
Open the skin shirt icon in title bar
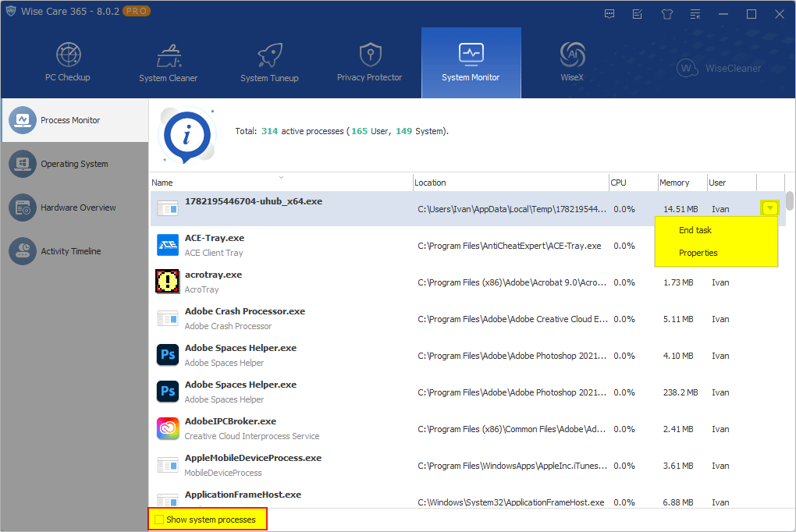[x=666, y=14]
